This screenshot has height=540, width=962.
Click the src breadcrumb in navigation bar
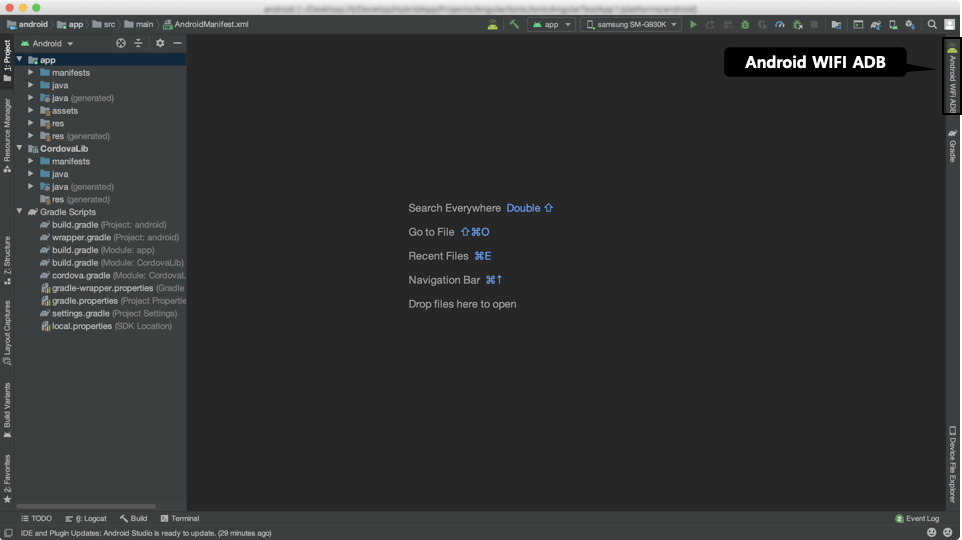point(104,25)
